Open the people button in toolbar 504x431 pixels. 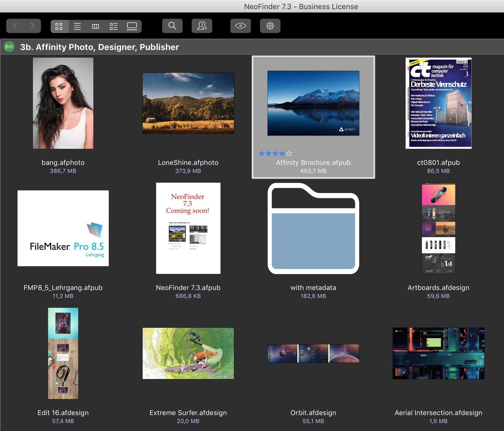(202, 26)
